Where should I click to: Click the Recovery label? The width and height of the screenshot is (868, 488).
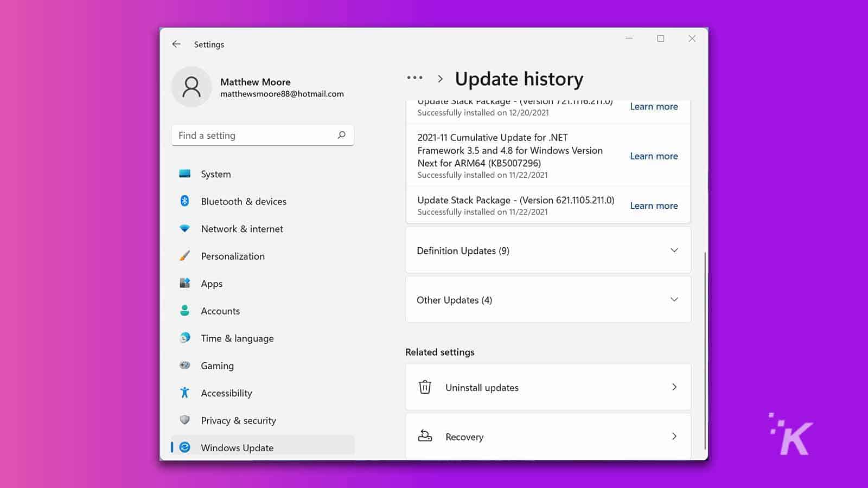click(x=464, y=437)
